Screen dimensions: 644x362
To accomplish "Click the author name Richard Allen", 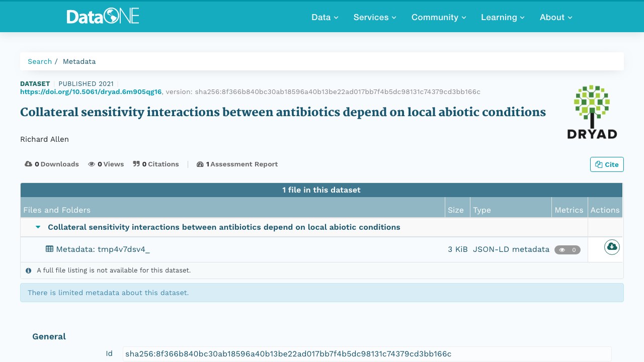I will pyautogui.click(x=44, y=139).
